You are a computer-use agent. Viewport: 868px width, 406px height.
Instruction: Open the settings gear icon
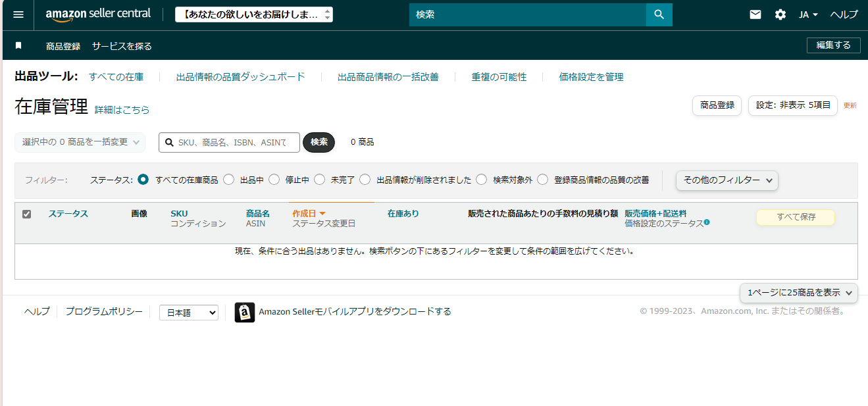(780, 14)
